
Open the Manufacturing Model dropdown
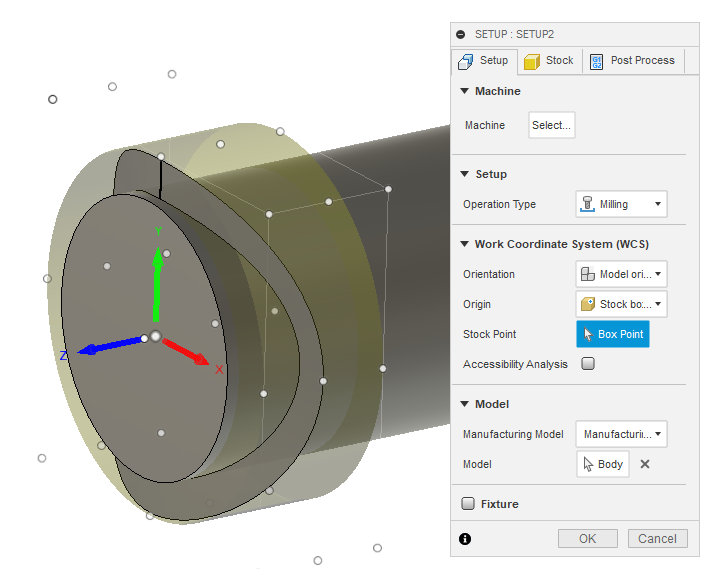(621, 434)
